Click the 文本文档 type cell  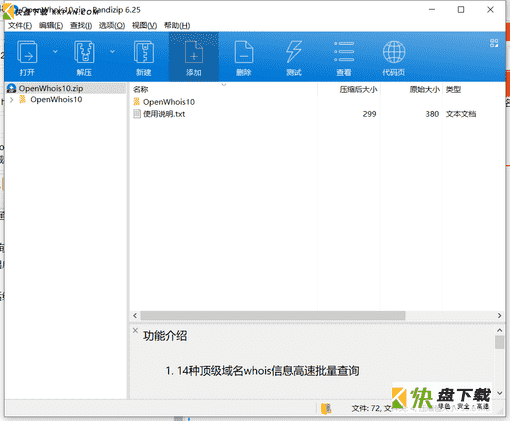point(461,114)
